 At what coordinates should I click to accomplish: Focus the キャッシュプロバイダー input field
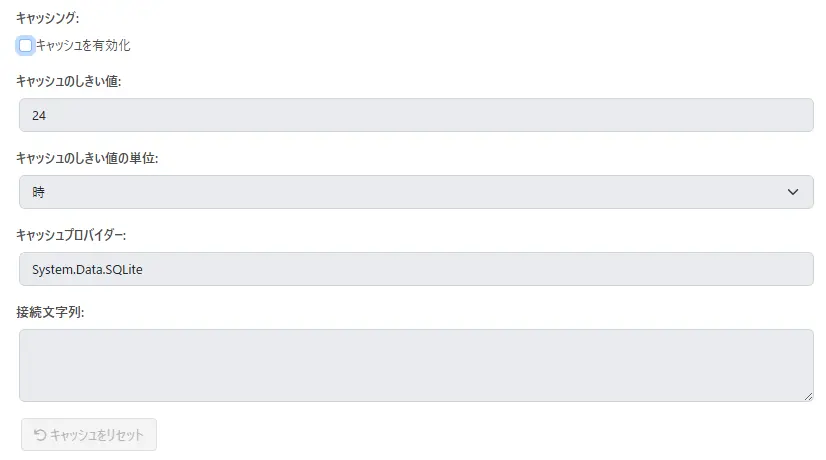point(416,269)
